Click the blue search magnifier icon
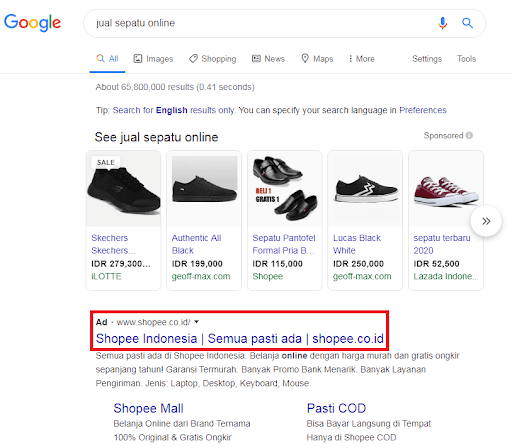Screen dimensions: 512x448 coord(467,23)
